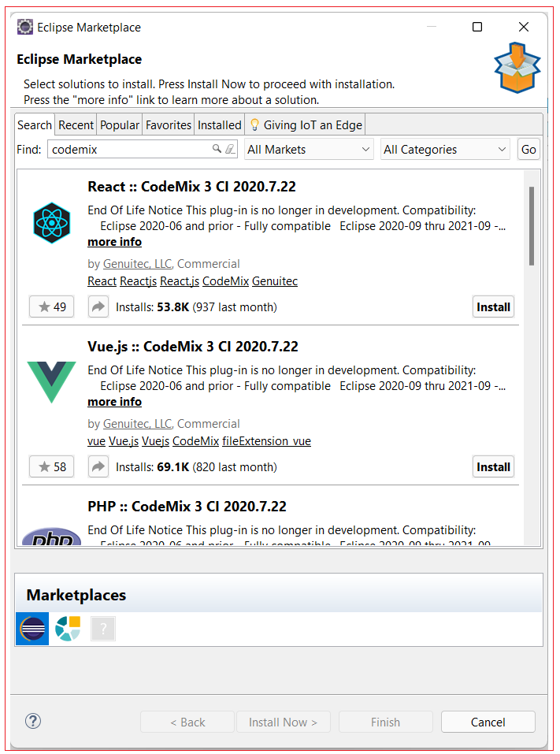Click Installs: 69.1K text
Image resolution: width=560 pixels, height=754 pixels.
[196, 467]
